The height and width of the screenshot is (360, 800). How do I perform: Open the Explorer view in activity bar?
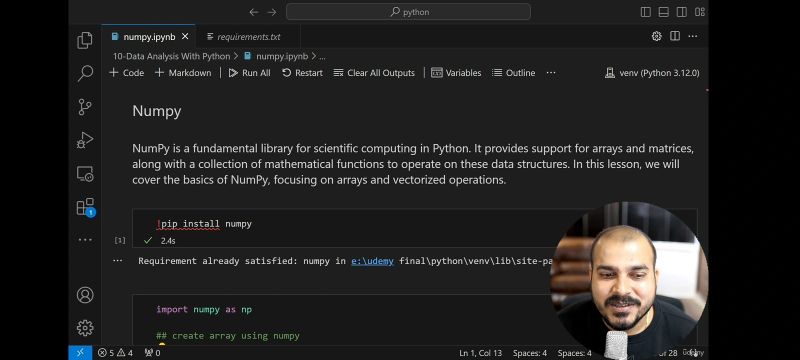tap(85, 41)
